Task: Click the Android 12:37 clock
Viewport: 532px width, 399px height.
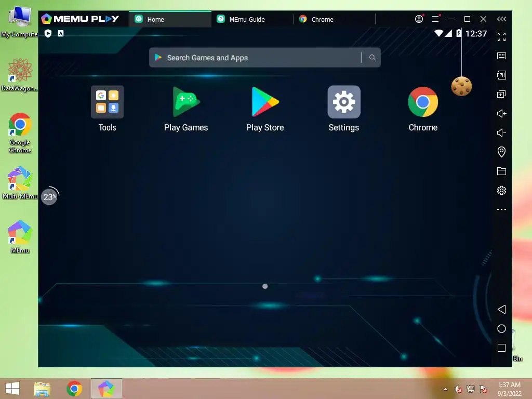Action: (x=476, y=33)
